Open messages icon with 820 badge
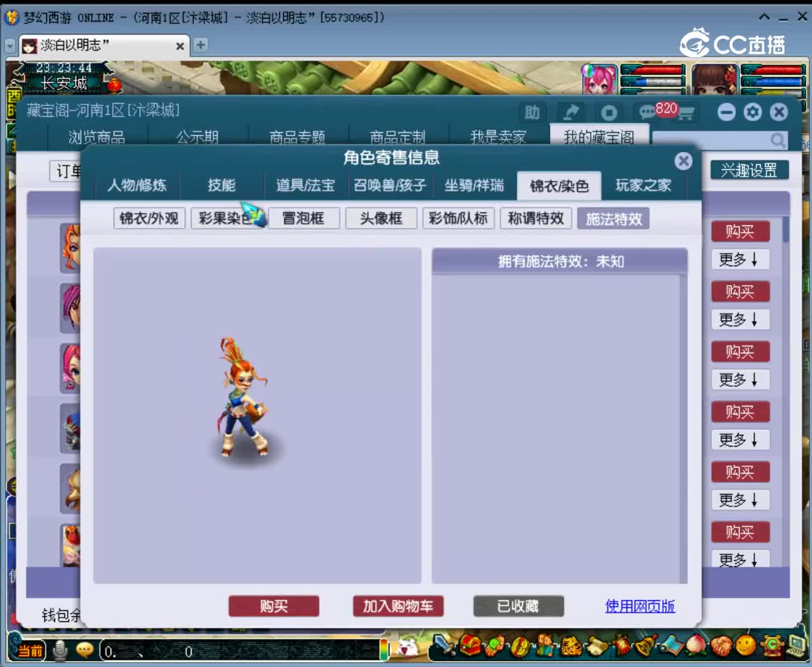Image resolution: width=812 pixels, height=667 pixels. [648, 113]
